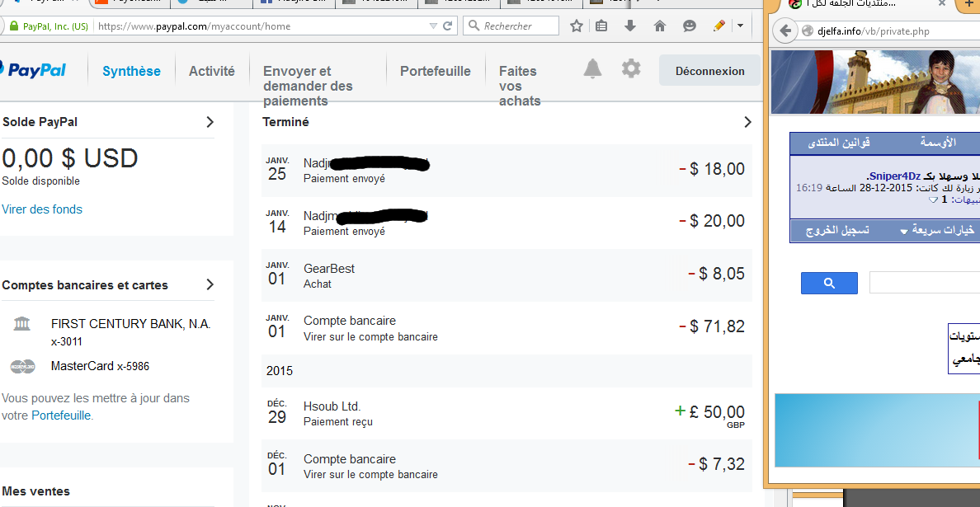Viewport: 980px width, 507px height.
Task: Click in the PayPal URL address bar
Action: click(261, 26)
